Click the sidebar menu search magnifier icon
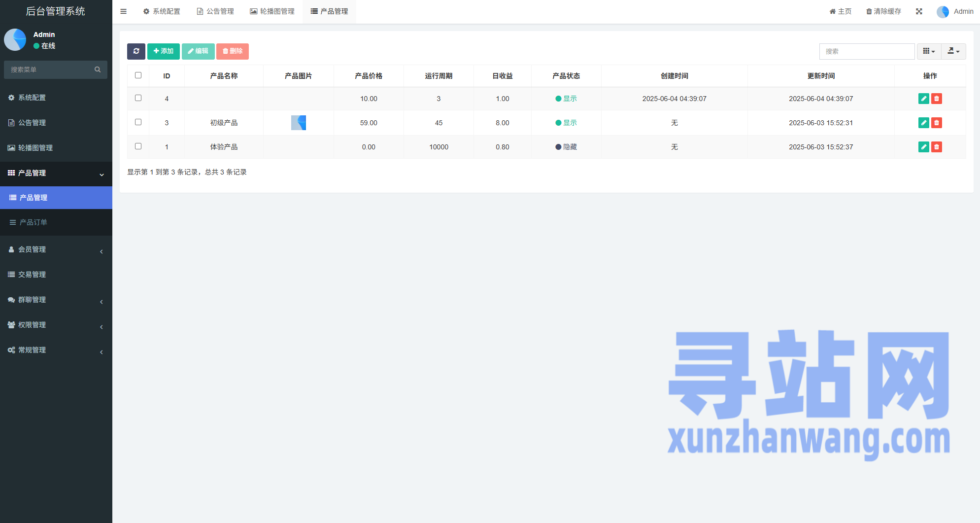Viewport: 980px width, 523px height. click(x=98, y=70)
